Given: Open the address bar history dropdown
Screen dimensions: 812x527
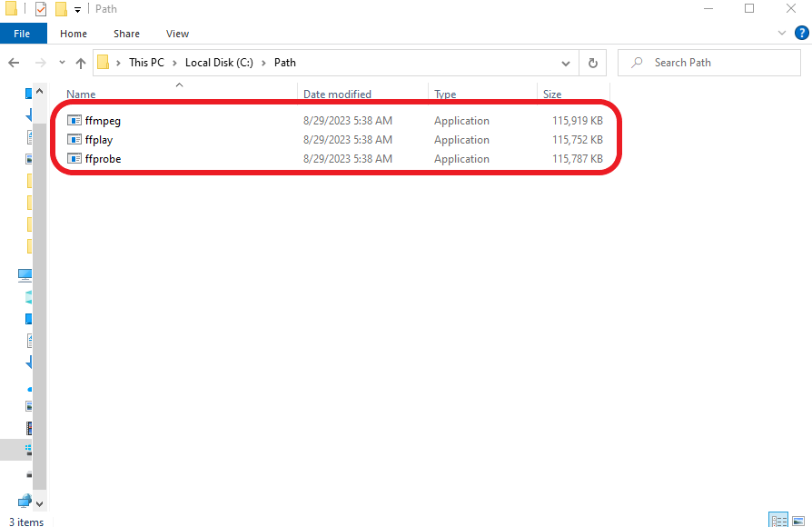Looking at the screenshot, I should click(x=566, y=64).
